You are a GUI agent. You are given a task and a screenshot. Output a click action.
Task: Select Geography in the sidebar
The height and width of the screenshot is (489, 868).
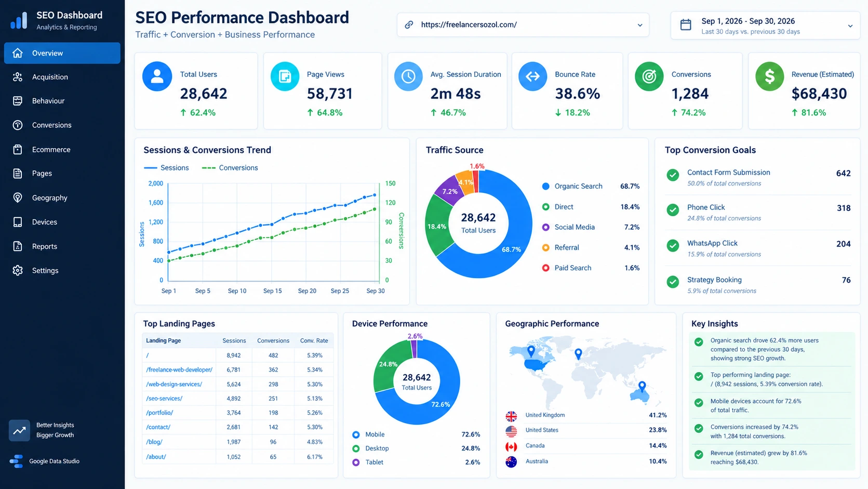point(62,198)
